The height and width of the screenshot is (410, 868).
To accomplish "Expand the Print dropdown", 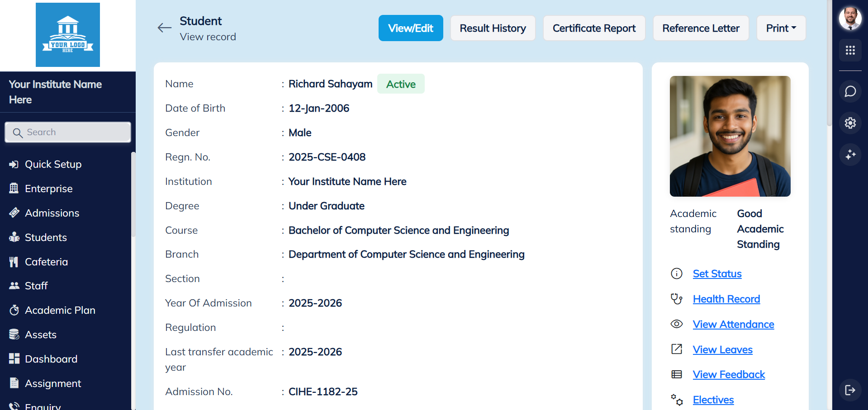I will [781, 28].
